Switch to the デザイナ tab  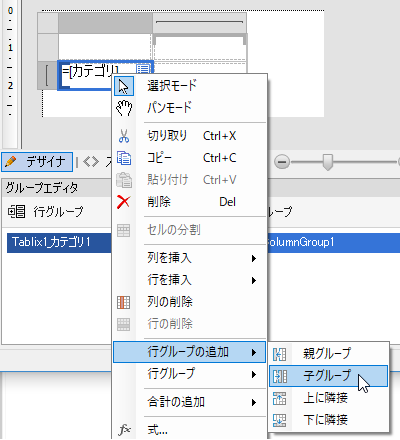[x=37, y=162]
